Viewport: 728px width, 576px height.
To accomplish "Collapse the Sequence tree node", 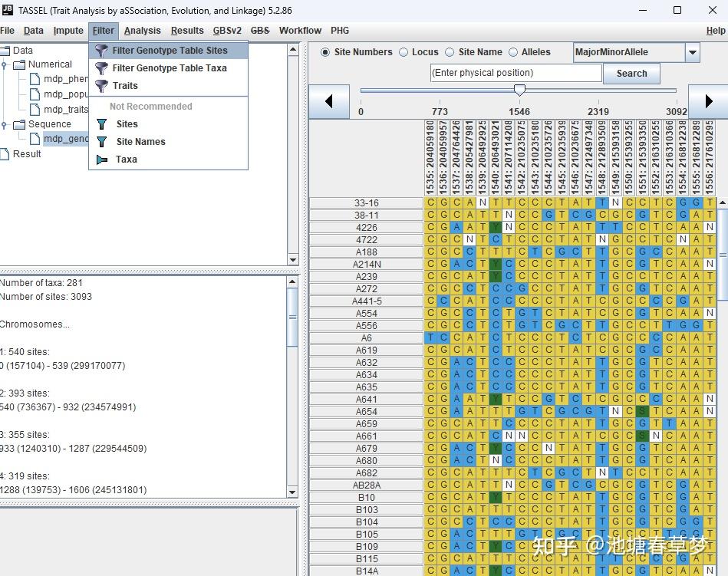I will [4, 124].
